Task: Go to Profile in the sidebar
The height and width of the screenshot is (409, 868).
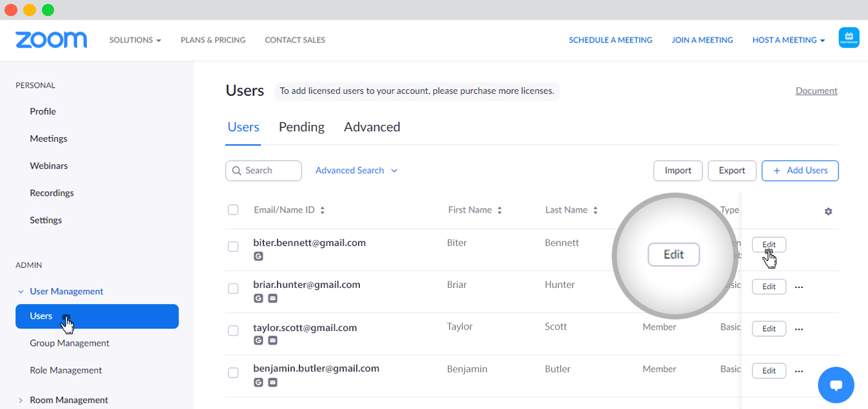Action: (x=42, y=111)
